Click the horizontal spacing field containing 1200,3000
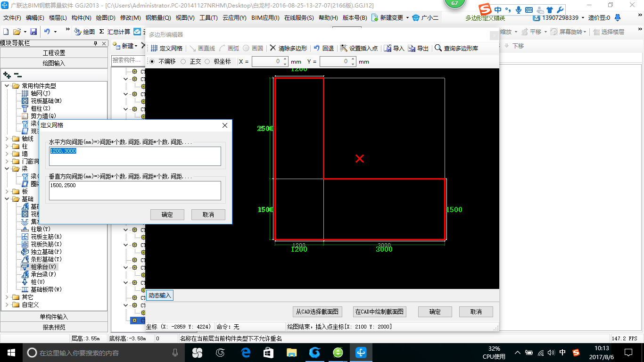 (x=135, y=156)
